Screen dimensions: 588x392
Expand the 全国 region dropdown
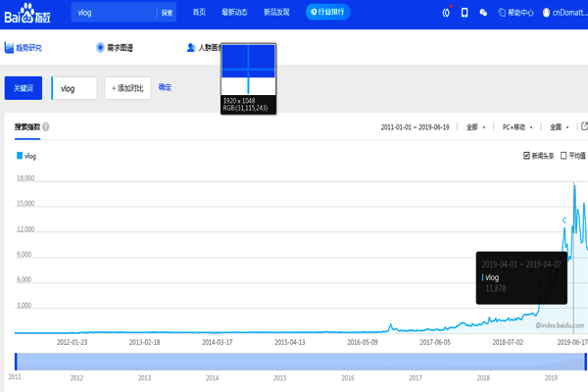click(x=560, y=127)
